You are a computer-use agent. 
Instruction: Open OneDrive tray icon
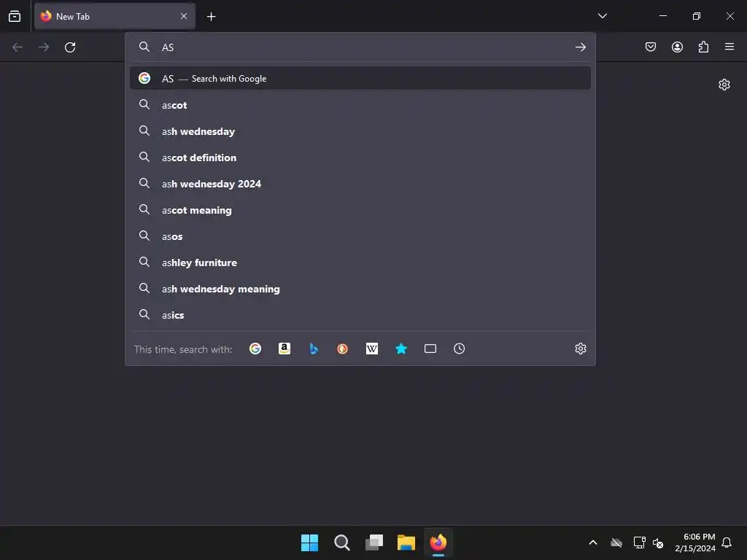[x=616, y=542]
